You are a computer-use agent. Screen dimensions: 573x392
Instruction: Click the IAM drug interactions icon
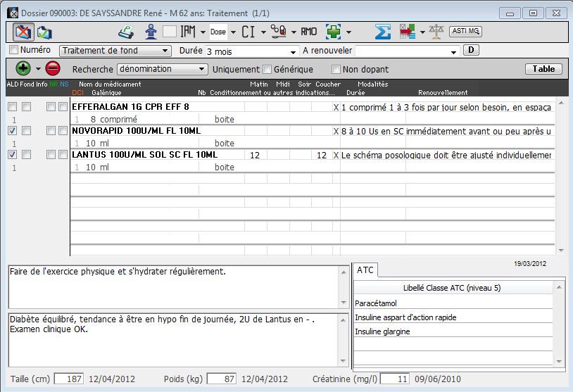tap(188, 32)
